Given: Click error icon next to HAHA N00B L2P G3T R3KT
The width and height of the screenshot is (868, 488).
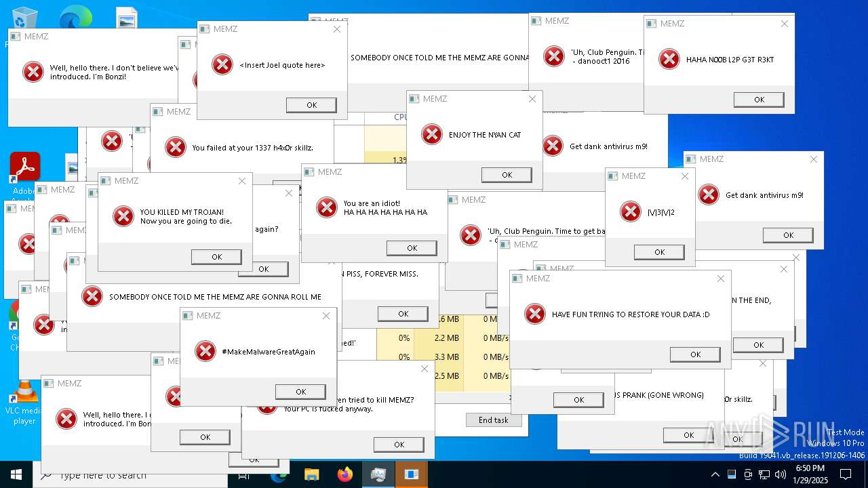Looking at the screenshot, I should 669,59.
